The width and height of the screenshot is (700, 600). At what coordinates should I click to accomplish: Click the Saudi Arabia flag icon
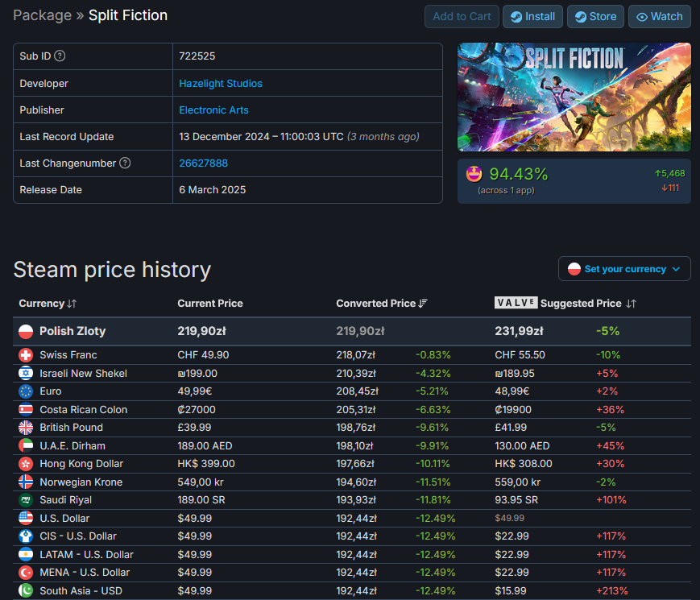coord(26,500)
